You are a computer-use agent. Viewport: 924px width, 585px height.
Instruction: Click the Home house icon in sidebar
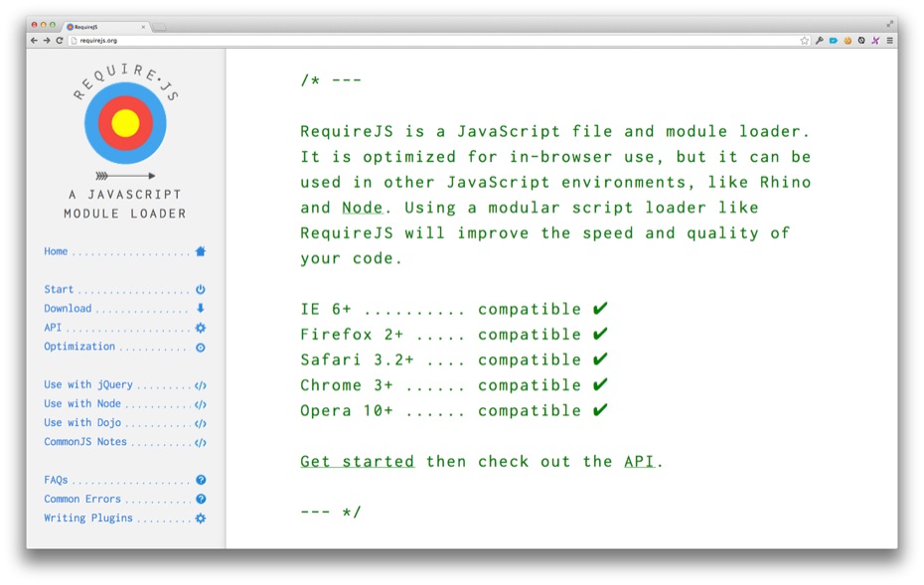(x=201, y=251)
